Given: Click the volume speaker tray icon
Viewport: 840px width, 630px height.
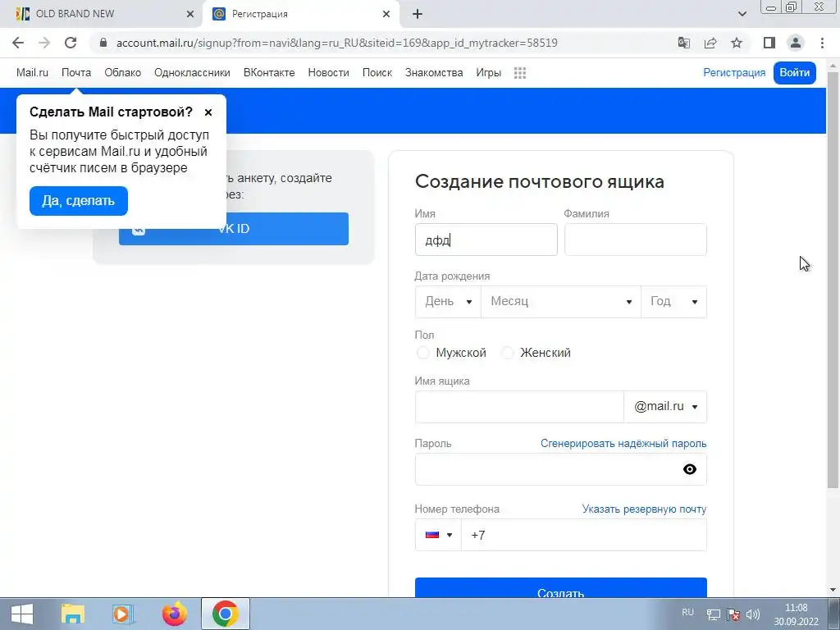Looking at the screenshot, I should coord(753,614).
